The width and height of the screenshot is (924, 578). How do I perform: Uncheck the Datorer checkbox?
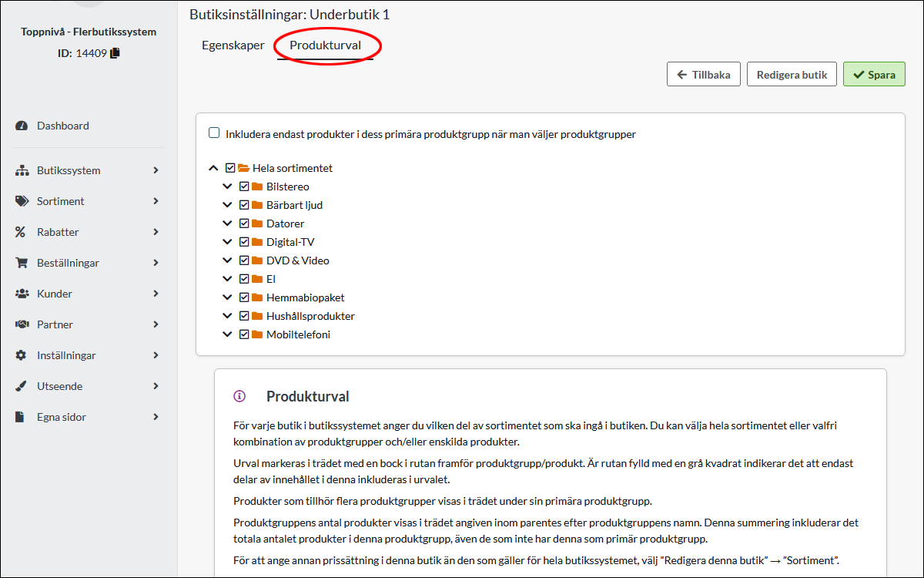click(x=244, y=223)
